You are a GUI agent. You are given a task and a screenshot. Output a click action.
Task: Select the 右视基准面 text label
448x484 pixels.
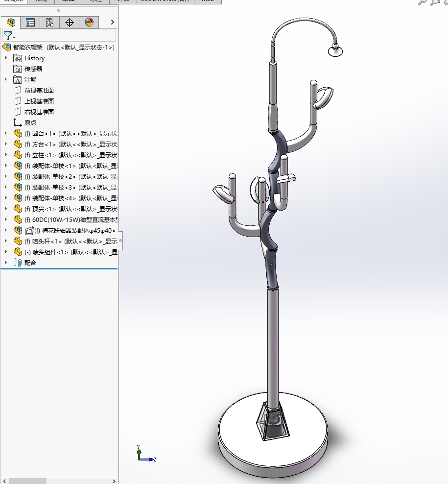tap(39, 112)
